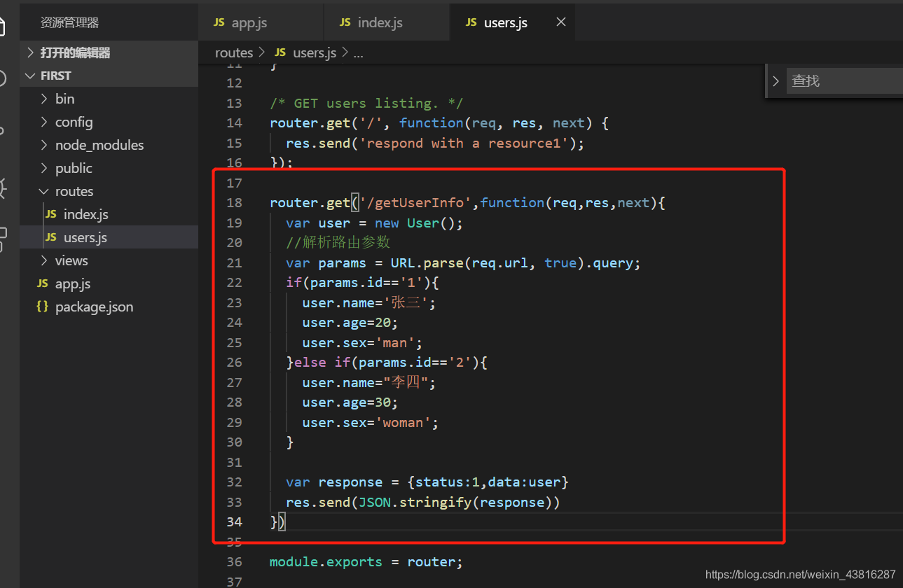This screenshot has width=903, height=588.
Task: Click the "李四" string on line 27
Action: tap(407, 382)
